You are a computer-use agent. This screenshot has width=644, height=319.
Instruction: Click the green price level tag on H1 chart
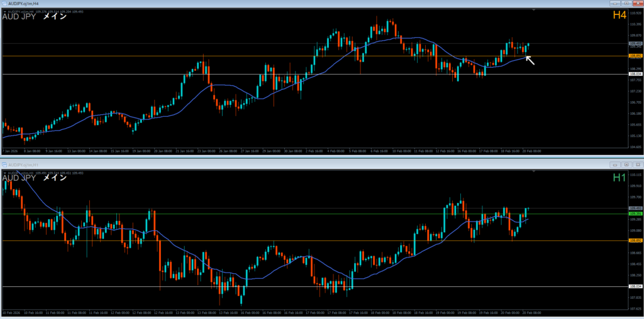(x=635, y=214)
